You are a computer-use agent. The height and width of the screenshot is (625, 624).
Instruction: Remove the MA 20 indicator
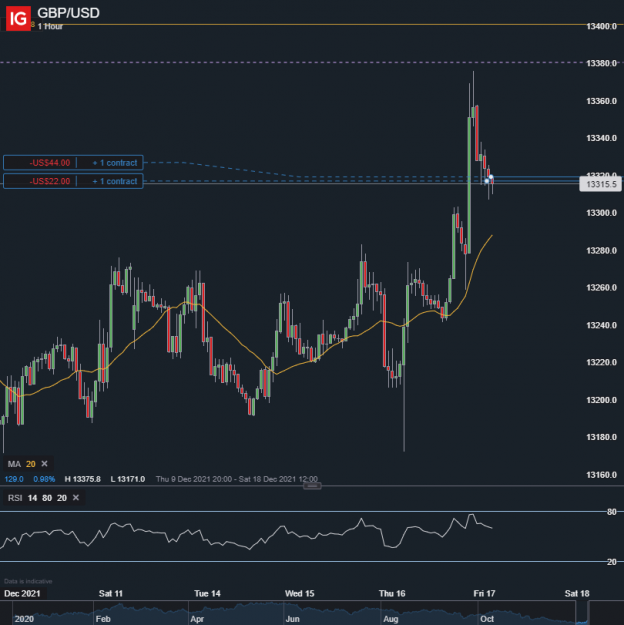coord(44,464)
